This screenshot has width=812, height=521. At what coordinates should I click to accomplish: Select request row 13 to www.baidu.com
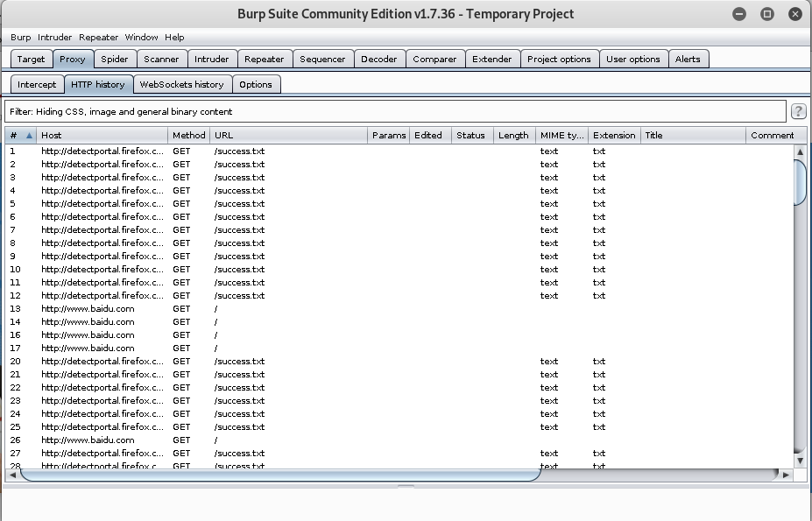click(399, 309)
